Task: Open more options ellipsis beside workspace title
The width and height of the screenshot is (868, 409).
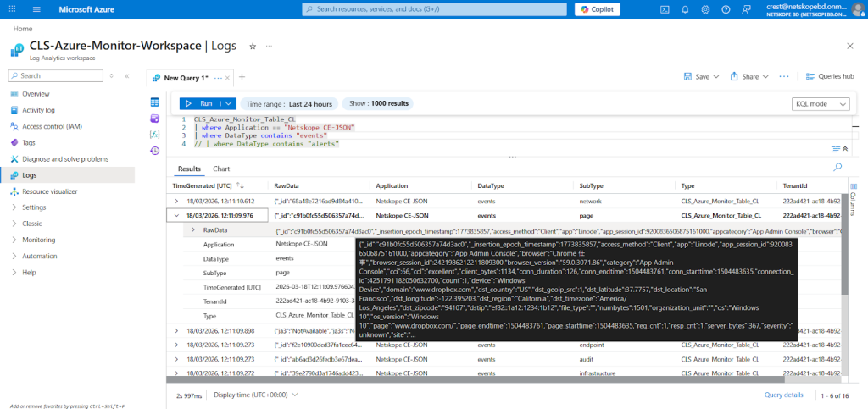Action: coord(269,47)
